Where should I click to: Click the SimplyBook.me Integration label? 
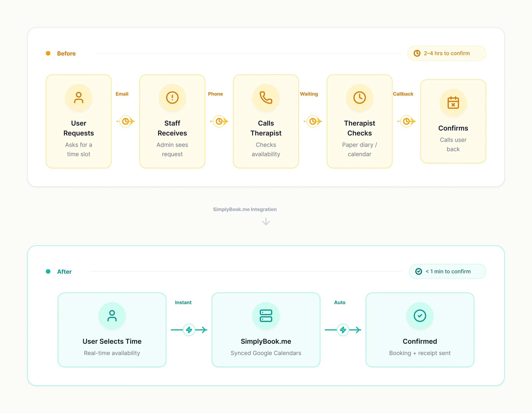245,209
